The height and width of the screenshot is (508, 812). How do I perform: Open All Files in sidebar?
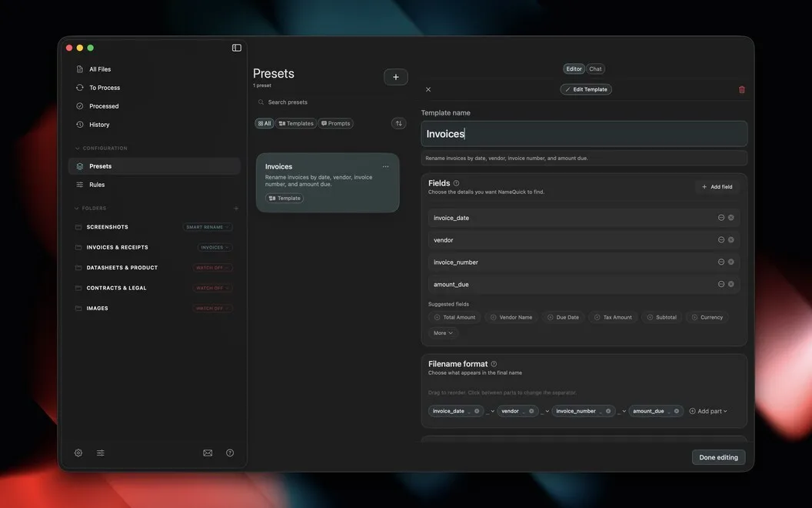155,69
